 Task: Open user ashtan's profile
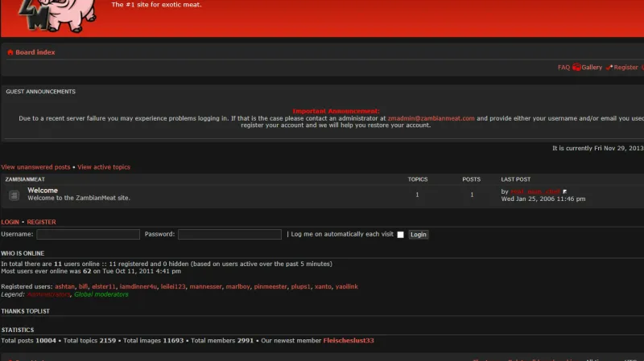pos(64,286)
